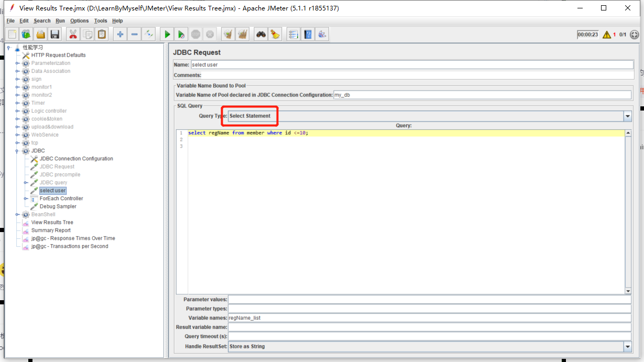Cut the selected element
This screenshot has height=362, width=644.
click(x=73, y=35)
